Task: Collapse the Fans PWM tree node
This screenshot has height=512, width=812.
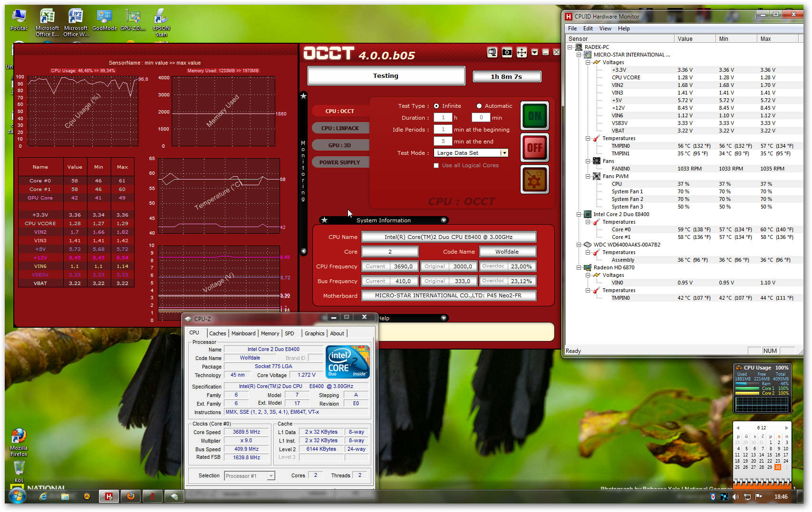Action: 588,176
